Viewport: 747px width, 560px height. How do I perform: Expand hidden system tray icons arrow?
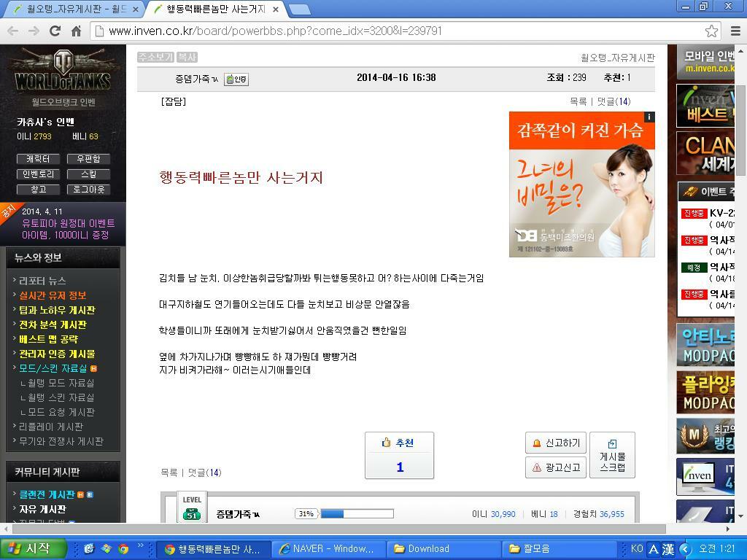684,549
